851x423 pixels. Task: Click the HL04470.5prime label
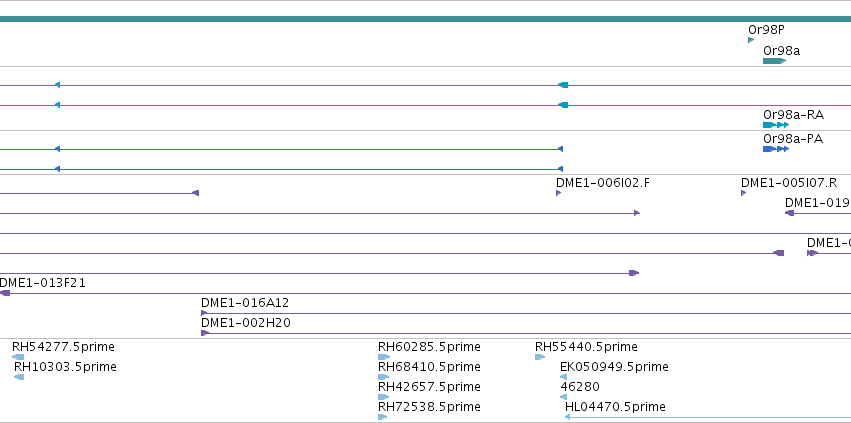(x=615, y=407)
